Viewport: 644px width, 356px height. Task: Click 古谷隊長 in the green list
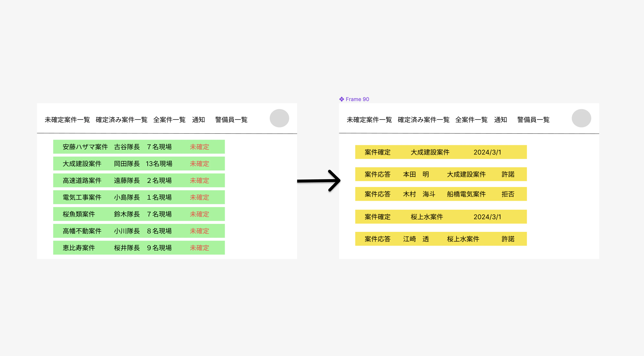[x=127, y=147]
